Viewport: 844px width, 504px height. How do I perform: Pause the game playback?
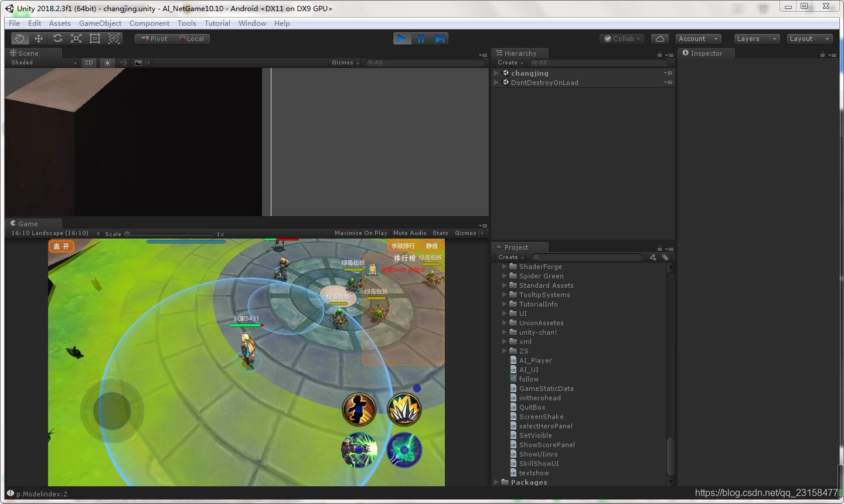point(421,39)
